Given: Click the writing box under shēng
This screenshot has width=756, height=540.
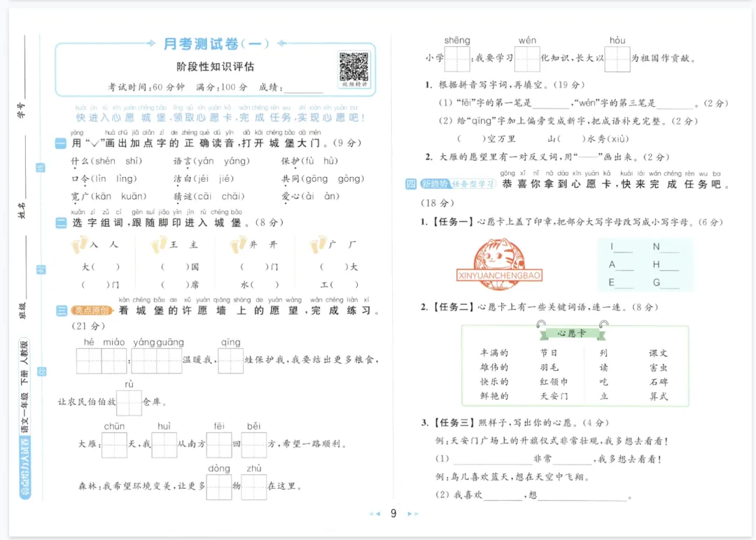Looking at the screenshot, I should coord(457,59).
